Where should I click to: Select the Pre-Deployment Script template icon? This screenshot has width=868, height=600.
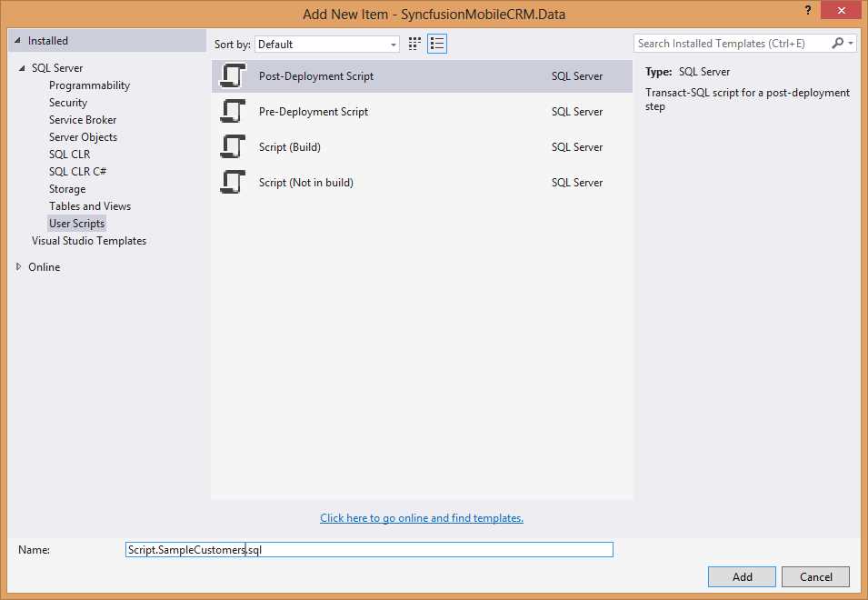[x=233, y=111]
